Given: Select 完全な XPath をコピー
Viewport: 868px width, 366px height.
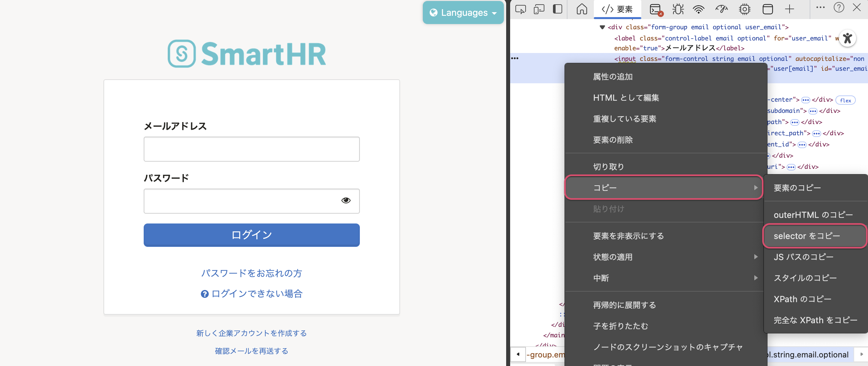Looking at the screenshot, I should pos(815,320).
